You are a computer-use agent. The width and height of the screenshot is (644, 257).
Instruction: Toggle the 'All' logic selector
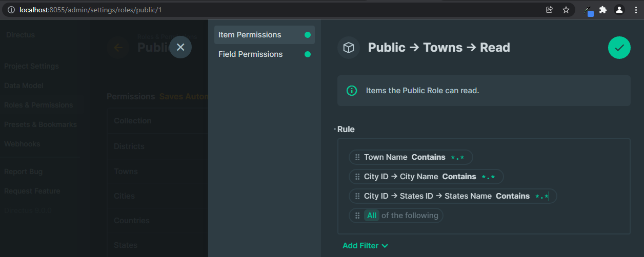click(372, 216)
